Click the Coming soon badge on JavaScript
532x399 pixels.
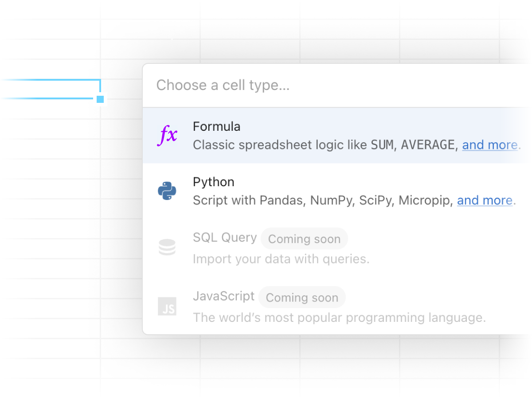pyautogui.click(x=302, y=297)
